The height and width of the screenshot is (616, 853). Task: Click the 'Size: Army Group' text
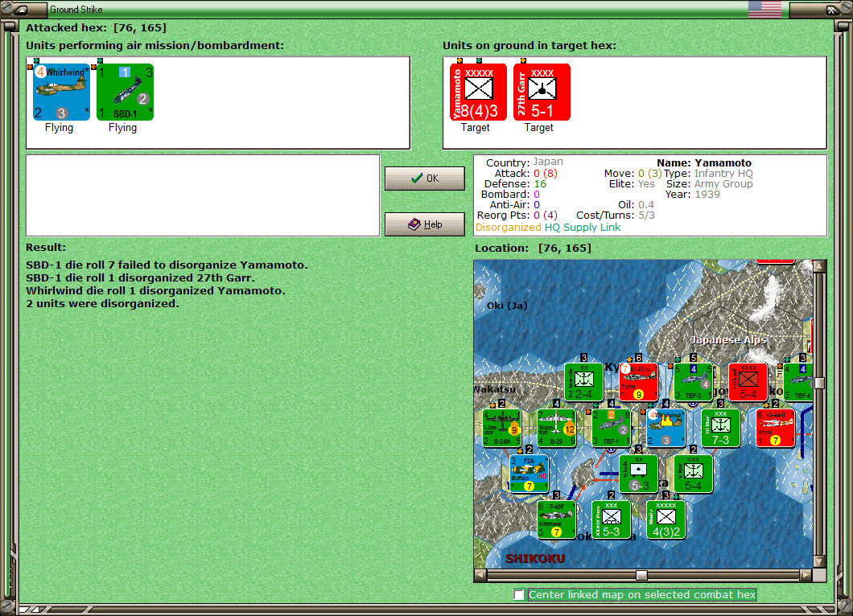710,184
